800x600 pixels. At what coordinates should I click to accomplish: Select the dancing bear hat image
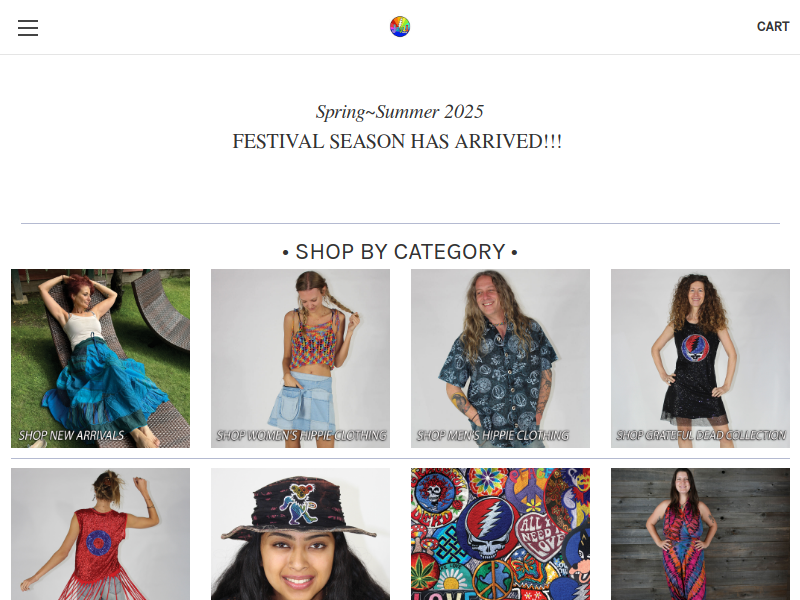(301, 534)
